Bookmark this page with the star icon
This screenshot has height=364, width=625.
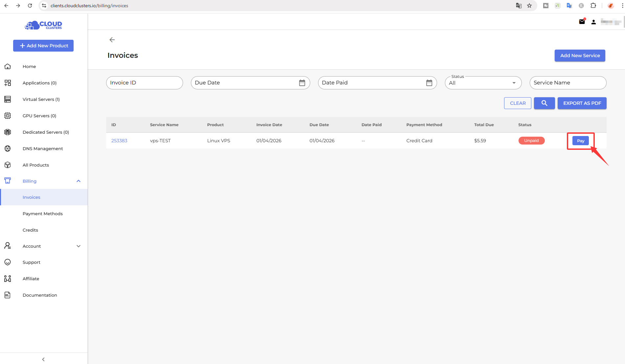pos(529,6)
